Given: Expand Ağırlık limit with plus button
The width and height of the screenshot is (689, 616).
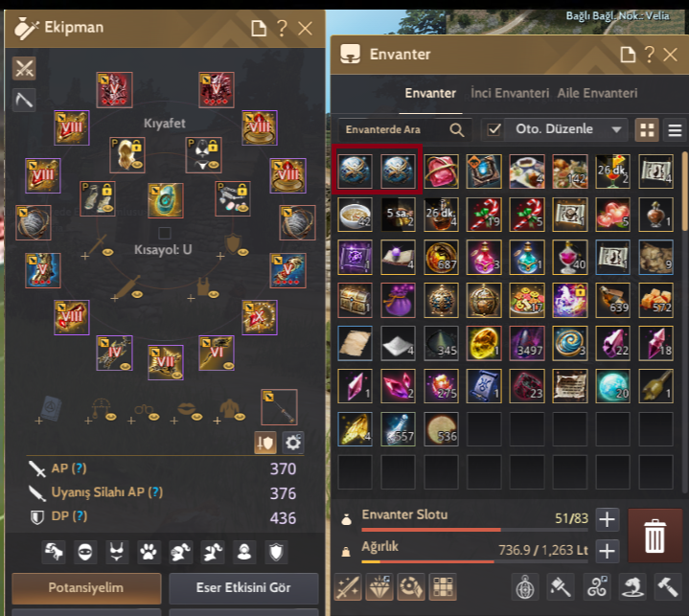Looking at the screenshot, I should pyautogui.click(x=607, y=551).
